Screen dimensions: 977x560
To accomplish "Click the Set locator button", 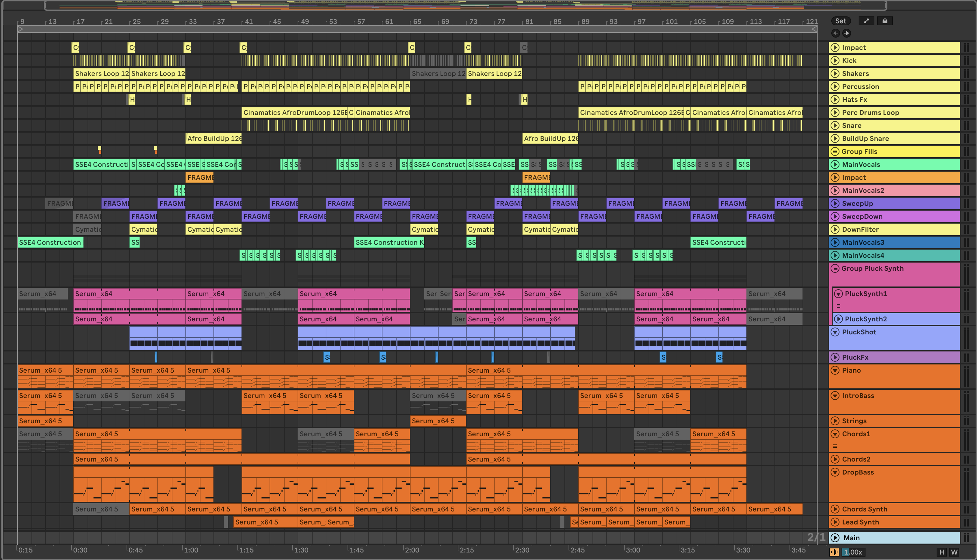I will point(841,21).
